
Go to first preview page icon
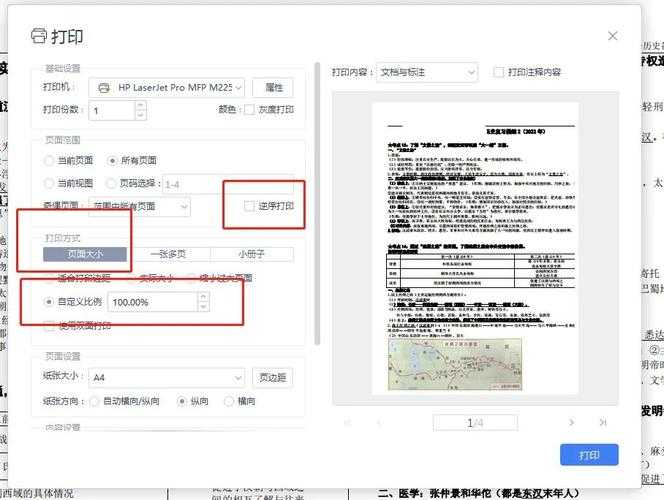point(348,423)
